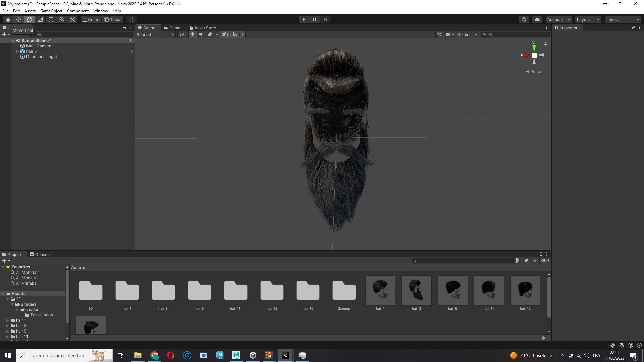Image resolution: width=644 pixels, height=362 pixels.
Task: Toggle scene lighting bulb
Action: (x=192, y=34)
